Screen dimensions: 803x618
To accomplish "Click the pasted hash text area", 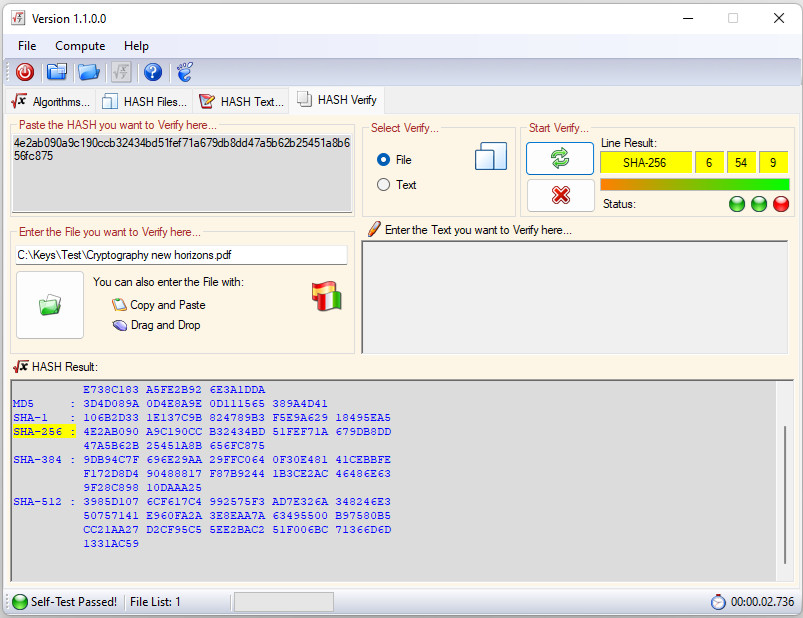I will (182, 173).
